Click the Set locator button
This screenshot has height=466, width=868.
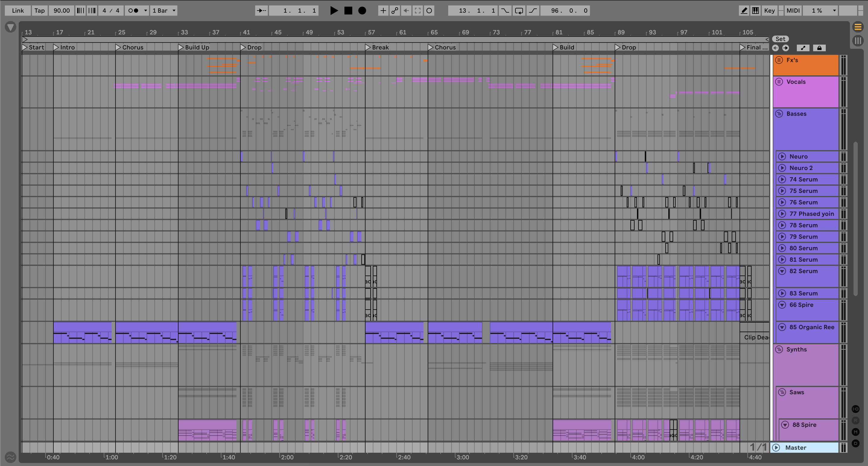click(781, 39)
